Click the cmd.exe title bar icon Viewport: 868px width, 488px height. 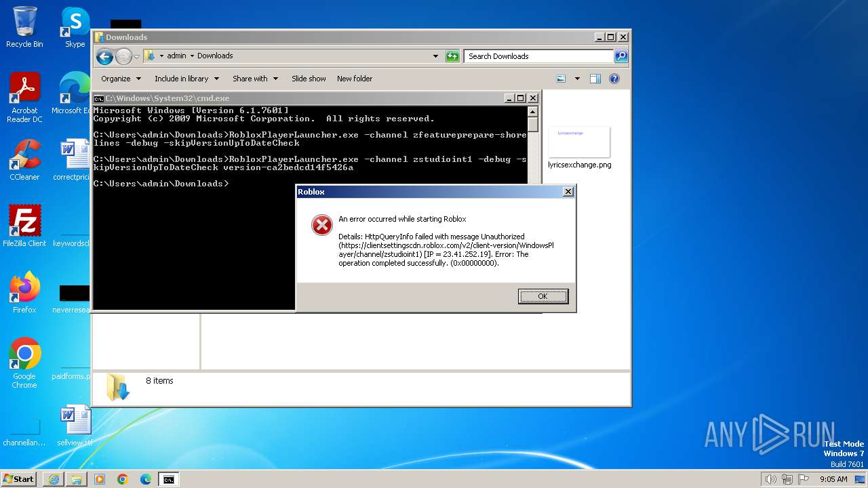tap(98, 98)
